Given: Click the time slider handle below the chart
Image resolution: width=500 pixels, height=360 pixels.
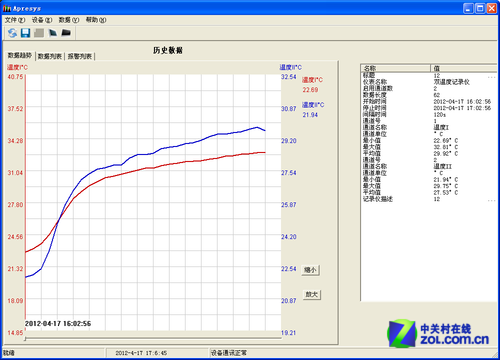Looking at the screenshot, I should click(25, 339).
